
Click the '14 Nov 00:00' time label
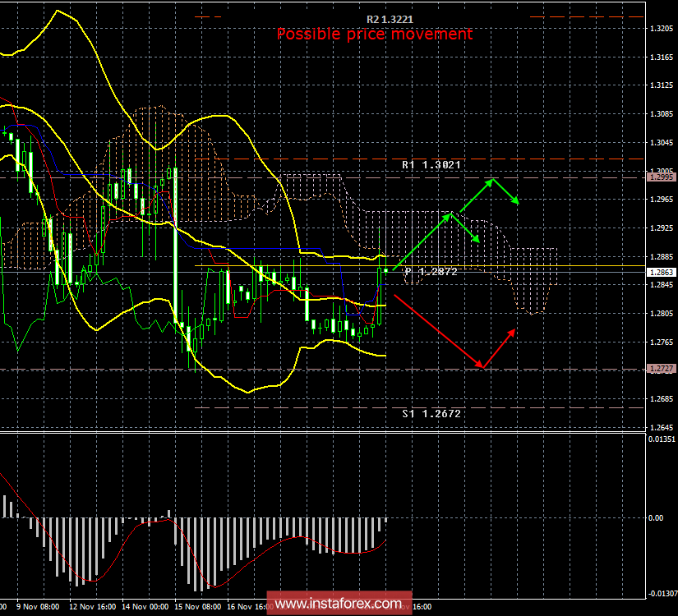(145, 606)
